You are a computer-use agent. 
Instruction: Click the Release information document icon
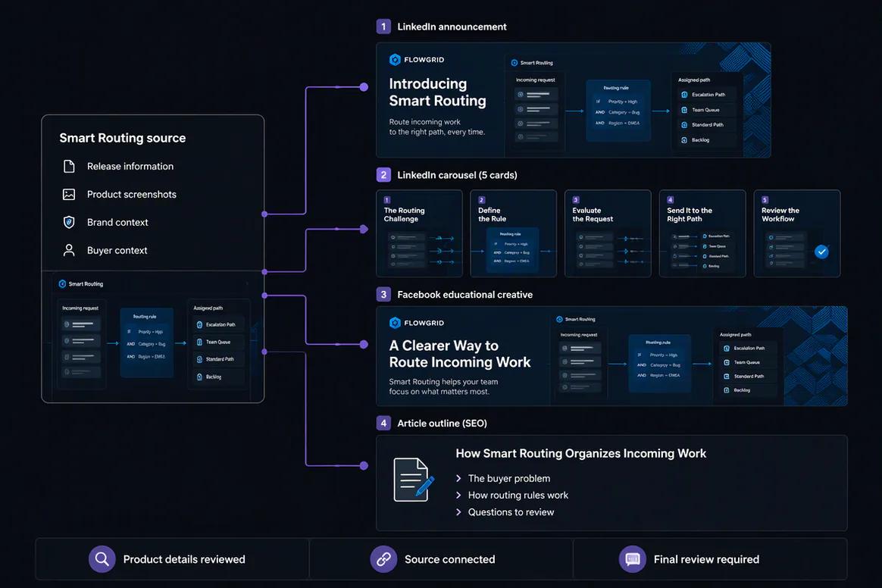coord(69,166)
